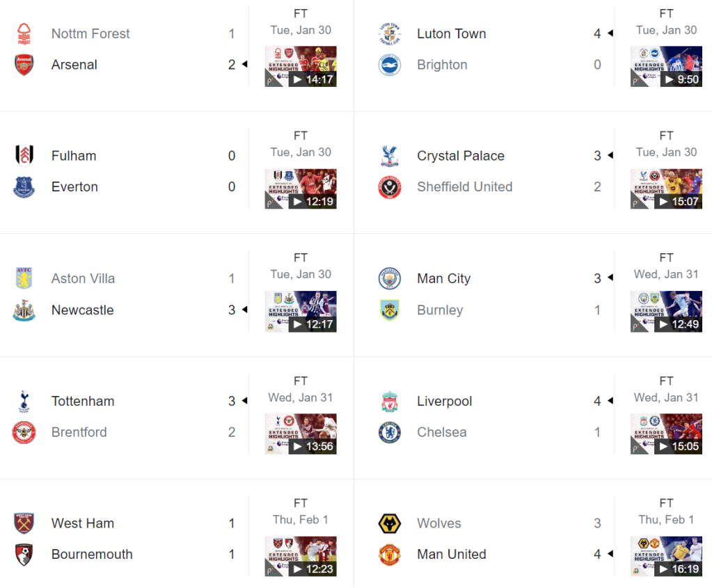
Task: Click the Man City club badge
Action: point(390,278)
